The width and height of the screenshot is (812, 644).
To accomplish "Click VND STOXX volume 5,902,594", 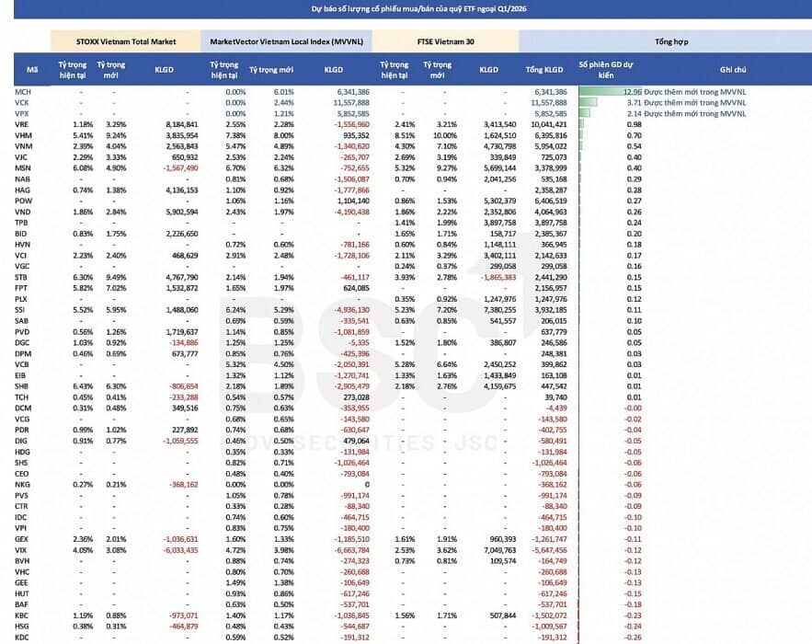I will tap(182, 212).
